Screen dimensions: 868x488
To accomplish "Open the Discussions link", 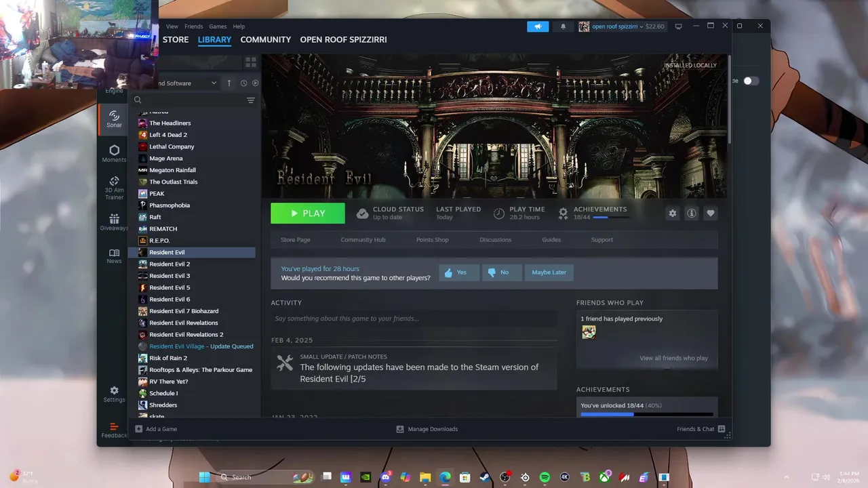I will 496,240.
